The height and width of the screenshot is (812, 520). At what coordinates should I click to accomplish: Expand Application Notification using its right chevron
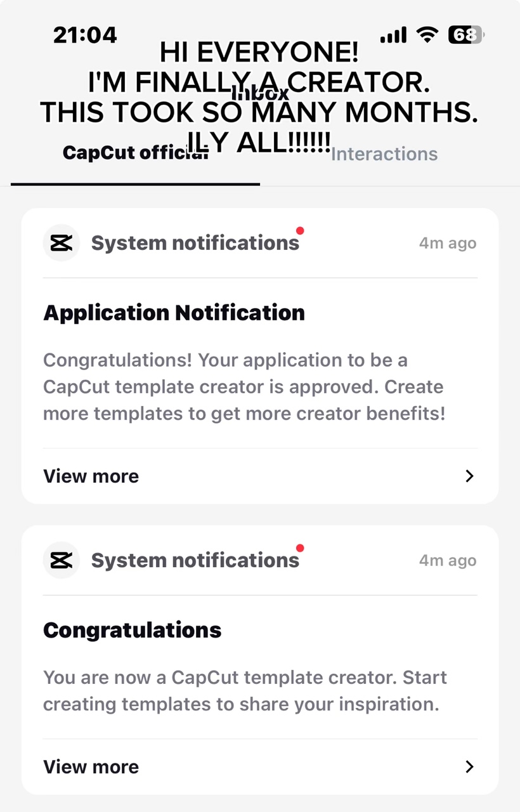coord(469,476)
